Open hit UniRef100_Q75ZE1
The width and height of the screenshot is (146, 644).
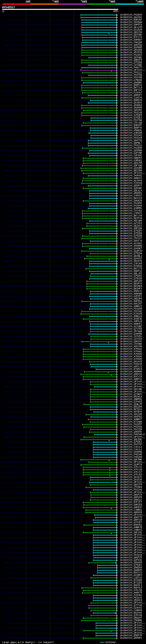coord(131,565)
